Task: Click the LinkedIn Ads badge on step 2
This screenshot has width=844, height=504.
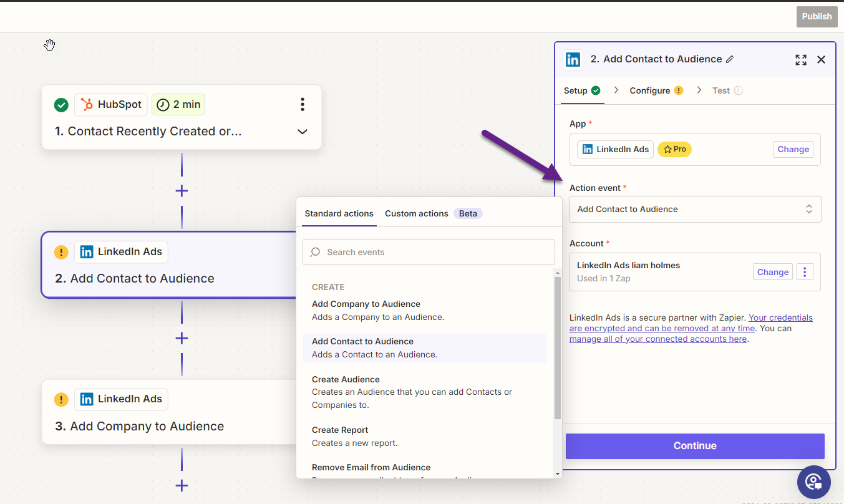Action: click(122, 252)
